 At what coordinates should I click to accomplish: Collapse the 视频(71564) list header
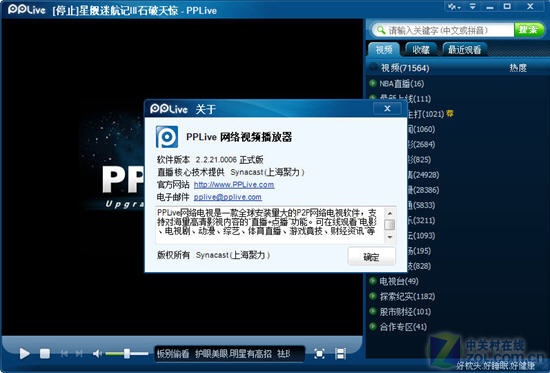pyautogui.click(x=405, y=68)
